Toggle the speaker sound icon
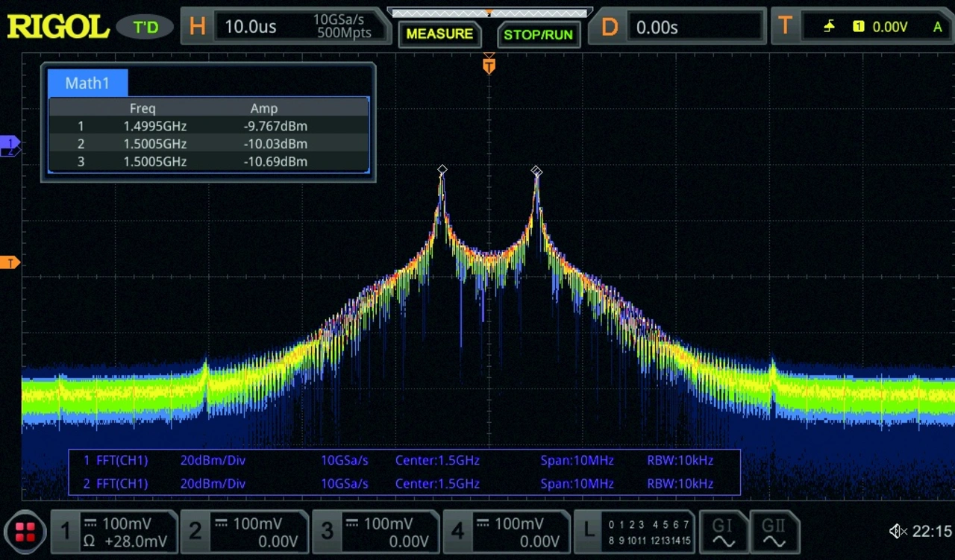The height and width of the screenshot is (560, 955). coord(897,532)
